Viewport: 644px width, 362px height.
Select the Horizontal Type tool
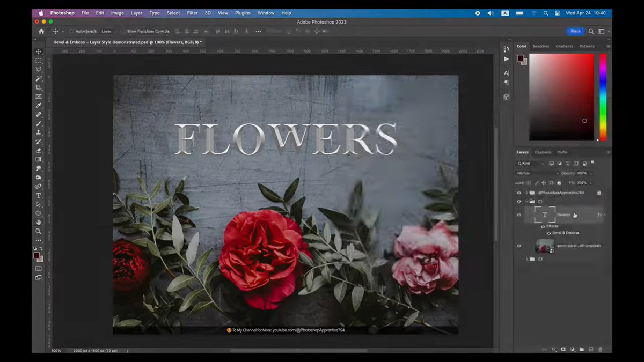pos(39,196)
